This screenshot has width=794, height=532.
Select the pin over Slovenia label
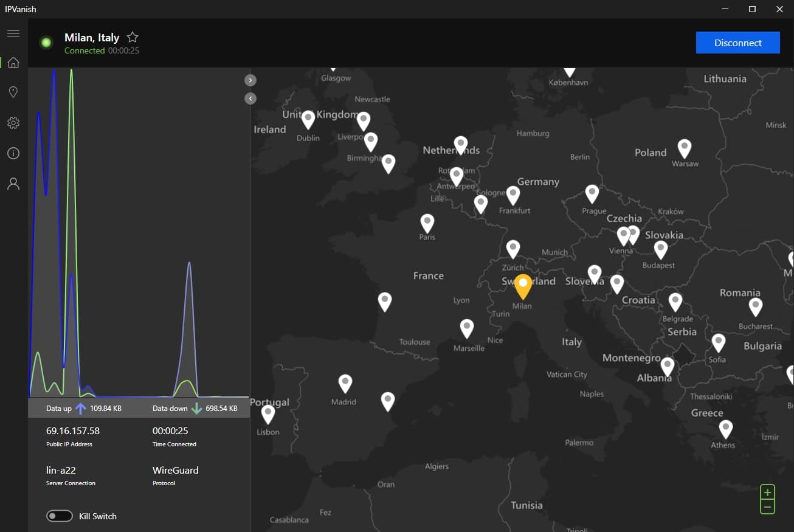[x=595, y=274]
